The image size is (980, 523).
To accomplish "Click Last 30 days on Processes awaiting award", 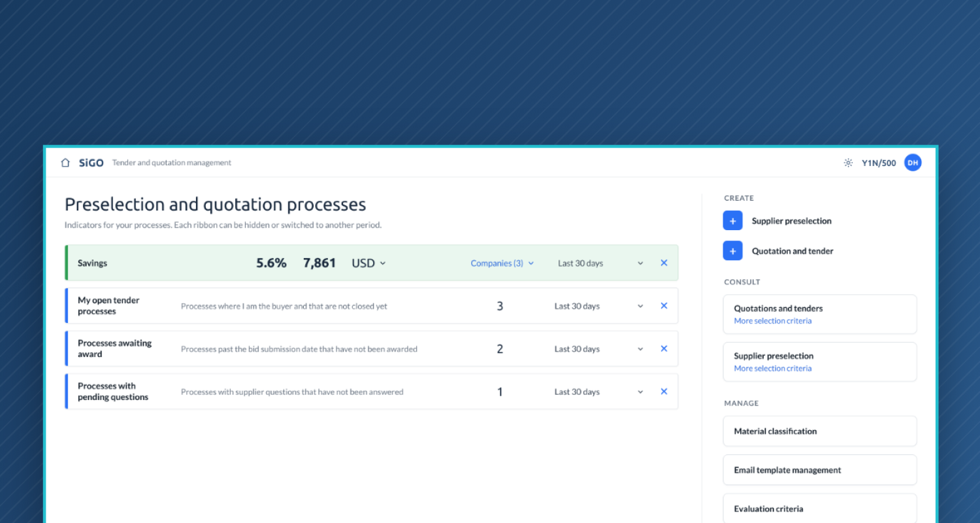I will [577, 349].
